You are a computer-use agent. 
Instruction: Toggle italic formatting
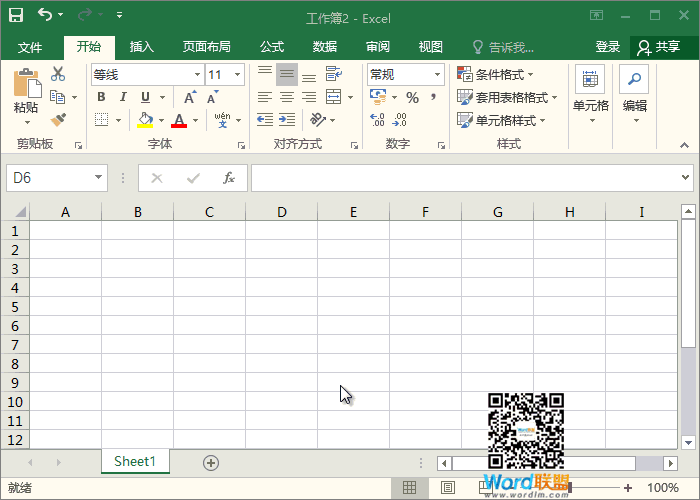click(x=123, y=97)
